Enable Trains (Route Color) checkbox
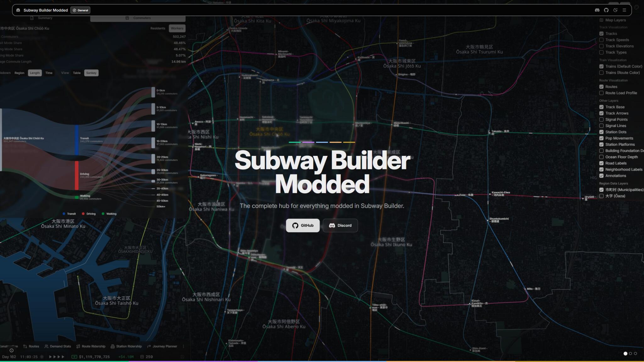The width and height of the screenshot is (644, 362). (x=601, y=73)
